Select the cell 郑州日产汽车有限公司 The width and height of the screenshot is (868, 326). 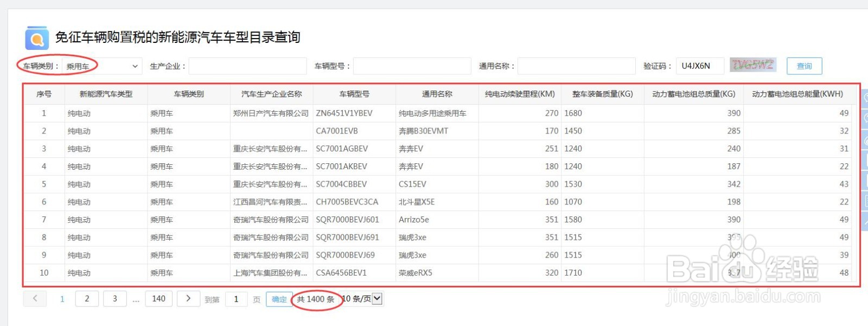[x=271, y=113]
